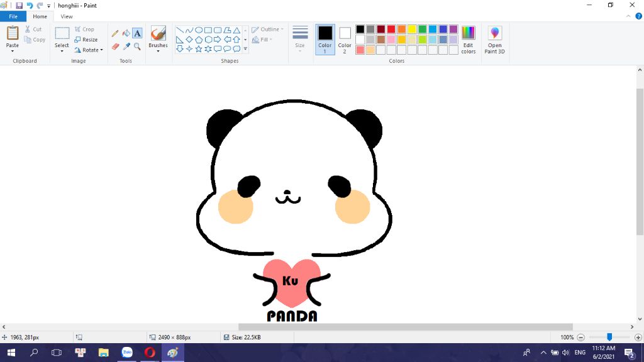
Task: Pick the red color swatch
Action: coord(391,29)
